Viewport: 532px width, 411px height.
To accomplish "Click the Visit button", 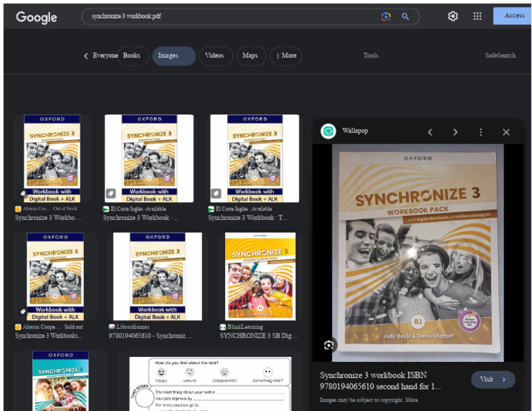I will coord(493,379).
